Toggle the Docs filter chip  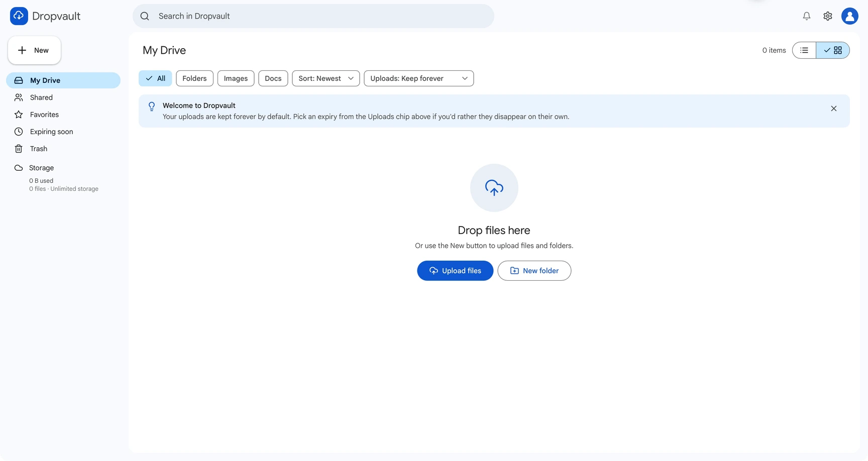pyautogui.click(x=273, y=78)
